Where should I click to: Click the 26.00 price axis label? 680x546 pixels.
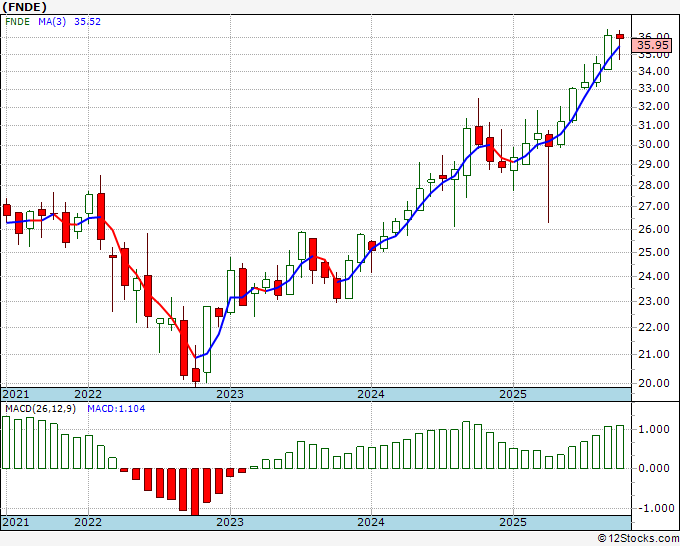[x=654, y=229]
